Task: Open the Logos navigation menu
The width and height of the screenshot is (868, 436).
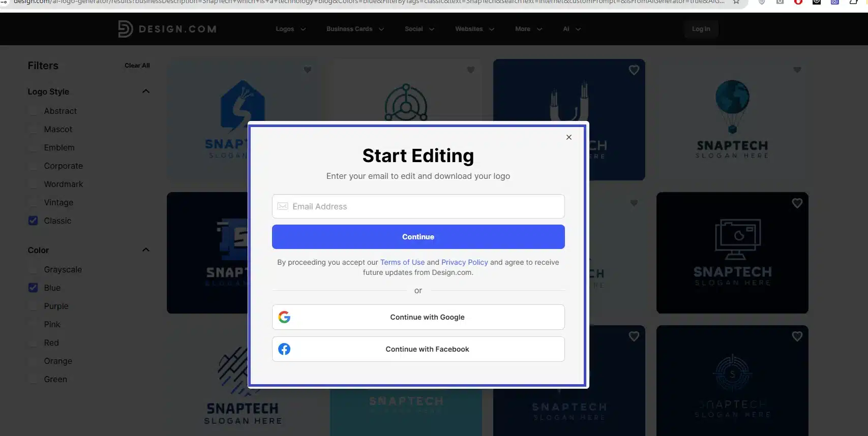Action: pos(290,29)
